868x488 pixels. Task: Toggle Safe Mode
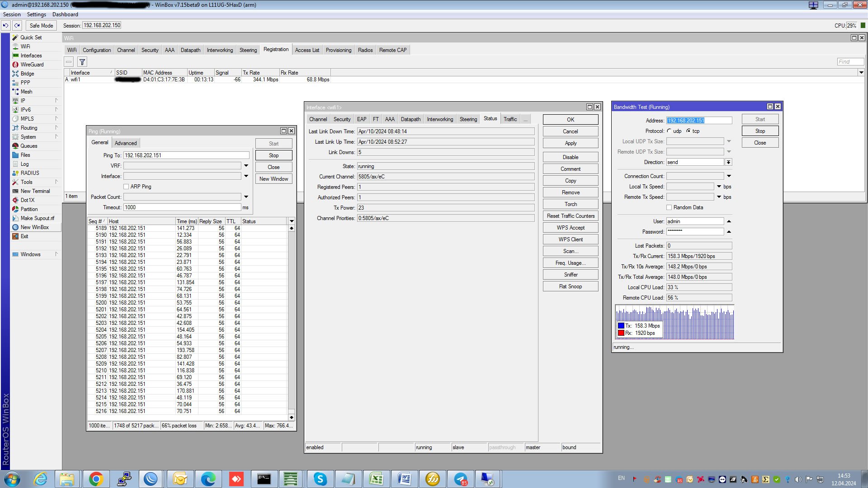[x=41, y=26]
